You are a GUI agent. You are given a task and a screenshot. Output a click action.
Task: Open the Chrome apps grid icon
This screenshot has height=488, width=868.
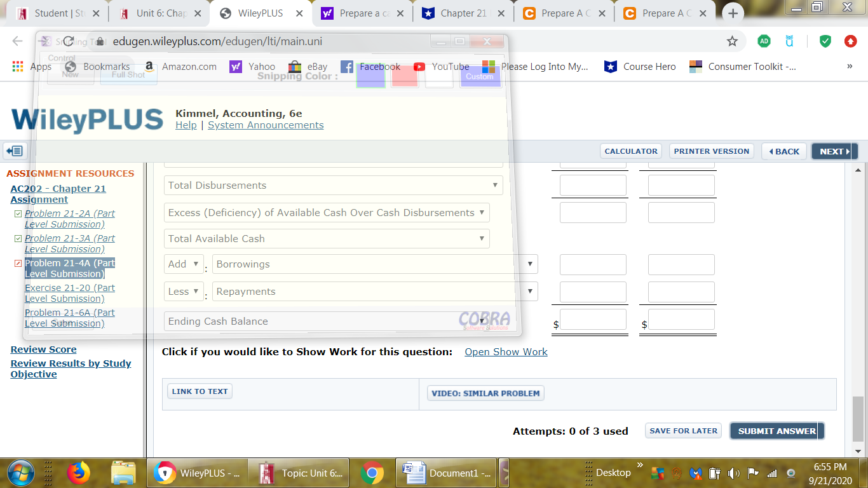point(17,66)
